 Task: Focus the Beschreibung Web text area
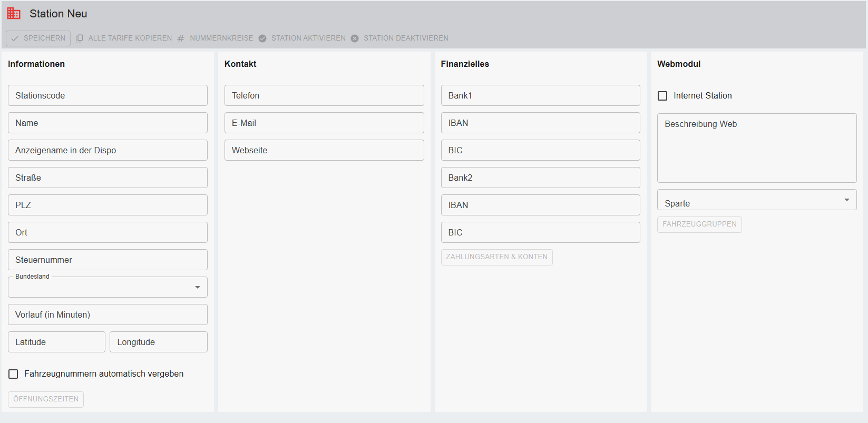point(757,149)
